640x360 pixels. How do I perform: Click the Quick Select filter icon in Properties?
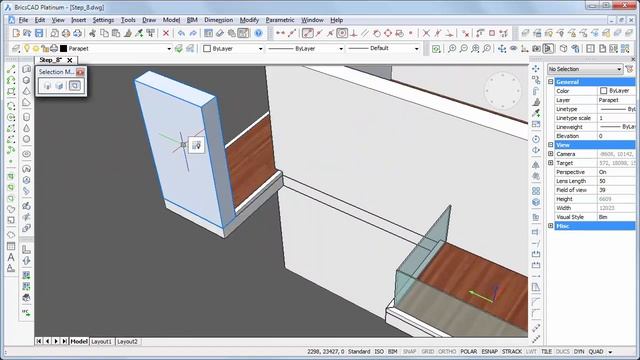pyautogui.click(x=630, y=69)
